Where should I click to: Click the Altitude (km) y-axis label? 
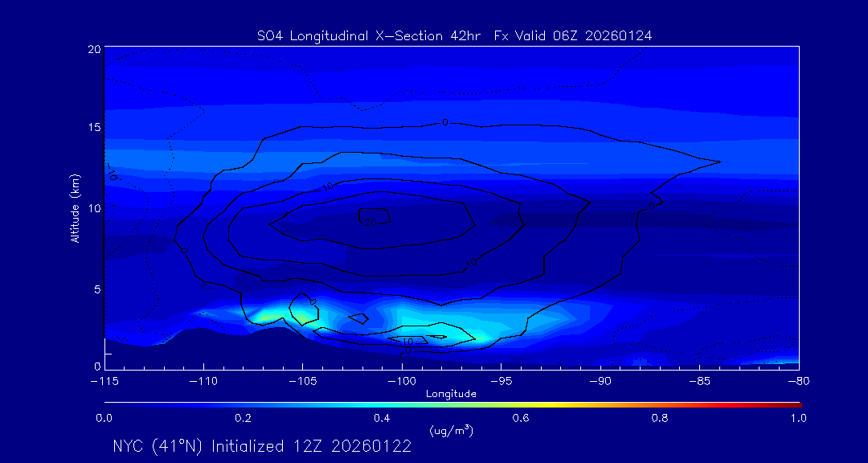74,207
